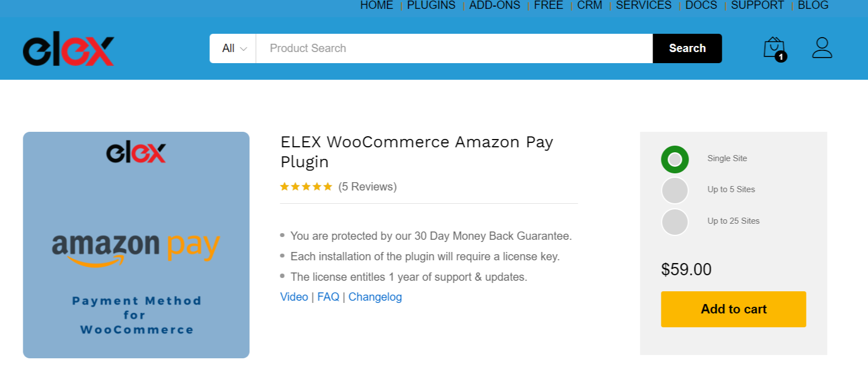Add the Amazon Pay plugin to cart
868x381 pixels.
click(x=733, y=309)
